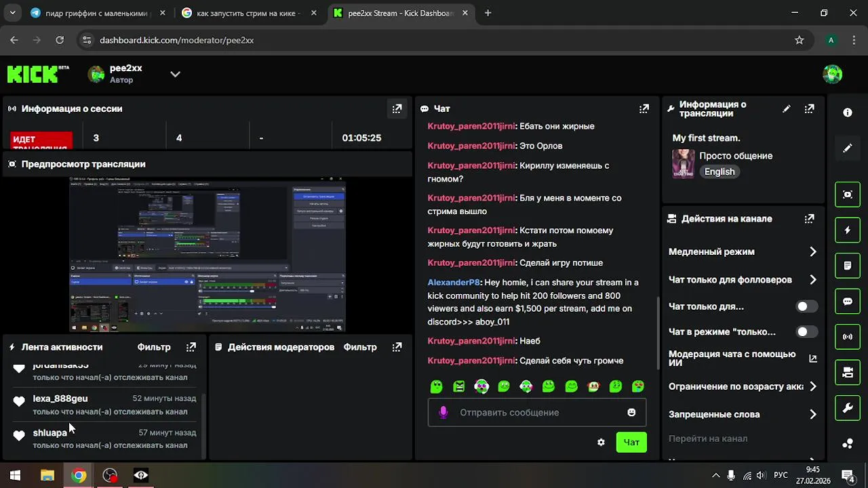Click follower shluapa in activity feed
Image resolution: width=868 pixels, height=488 pixels.
coord(50,432)
